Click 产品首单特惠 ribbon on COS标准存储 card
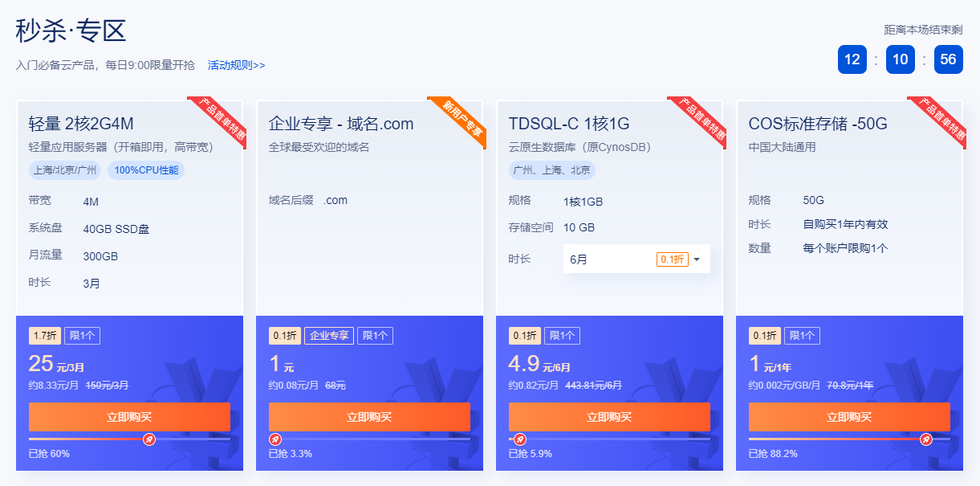Screen dimensions: 980x486 click(938, 121)
